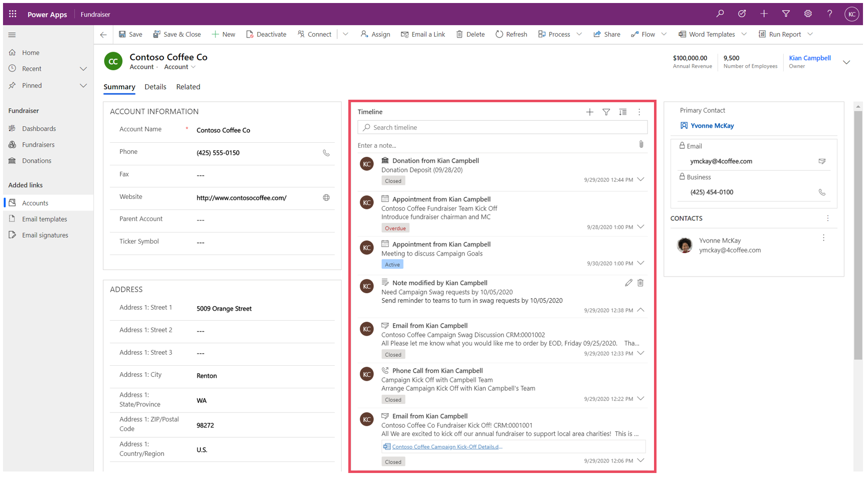868x477 pixels.
Task: Open the website using the globe icon
Action: coord(326,198)
